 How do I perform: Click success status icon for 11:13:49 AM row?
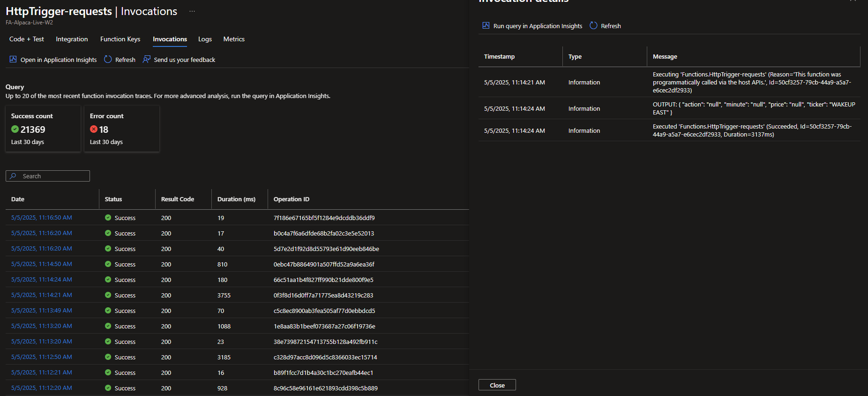tap(108, 311)
